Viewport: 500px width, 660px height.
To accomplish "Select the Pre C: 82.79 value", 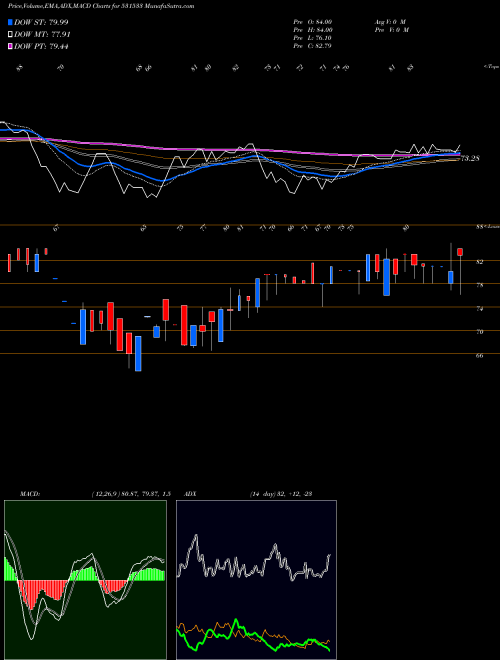I will (x=313, y=46).
